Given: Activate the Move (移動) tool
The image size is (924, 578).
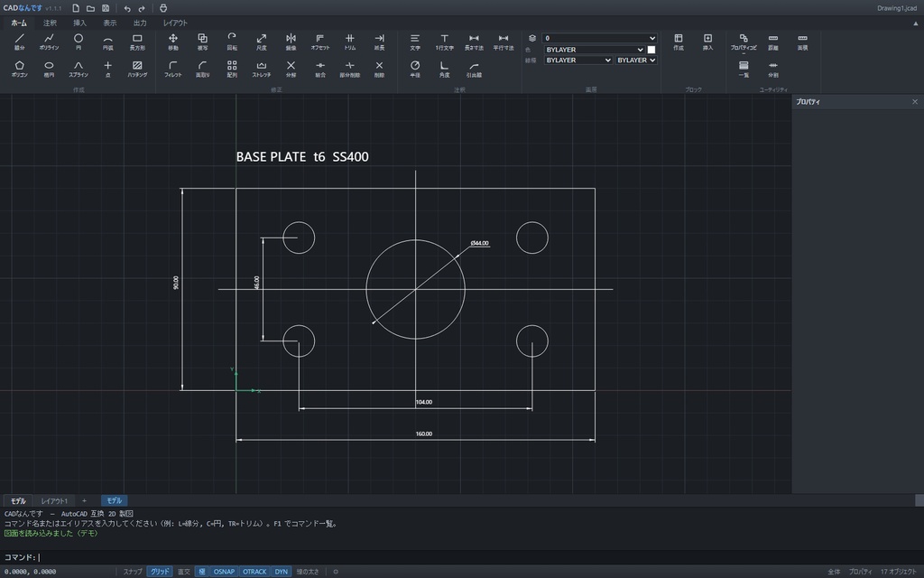Looking at the screenshot, I should pos(173,42).
